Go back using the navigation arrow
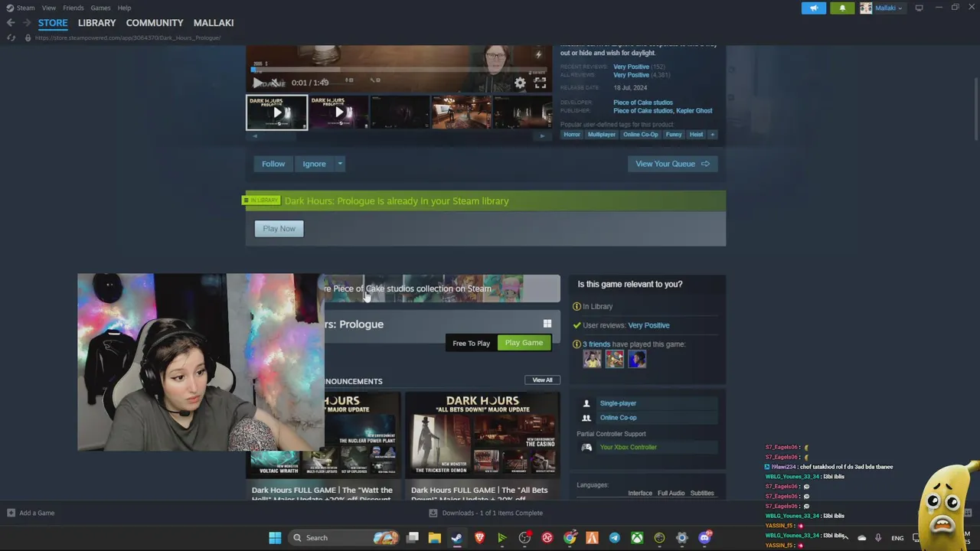The width and height of the screenshot is (980, 551). [11, 23]
